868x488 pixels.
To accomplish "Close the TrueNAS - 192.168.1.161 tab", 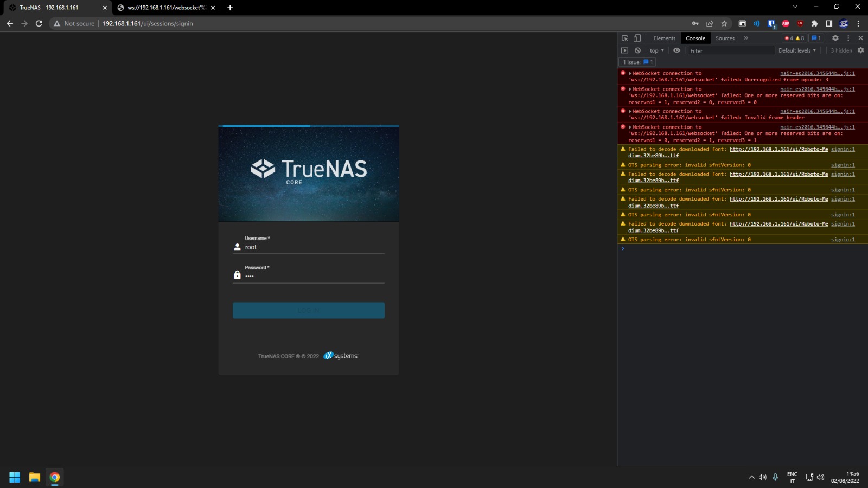I will pos(105,8).
